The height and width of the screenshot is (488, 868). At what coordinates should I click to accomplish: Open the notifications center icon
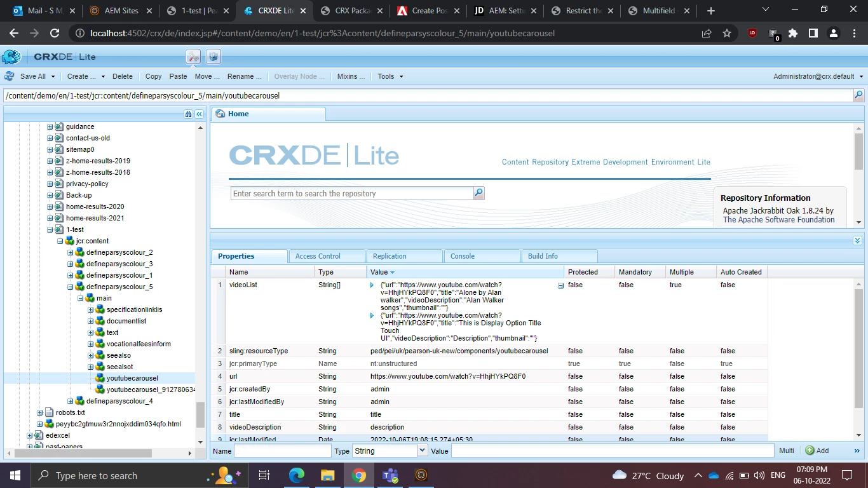846,475
